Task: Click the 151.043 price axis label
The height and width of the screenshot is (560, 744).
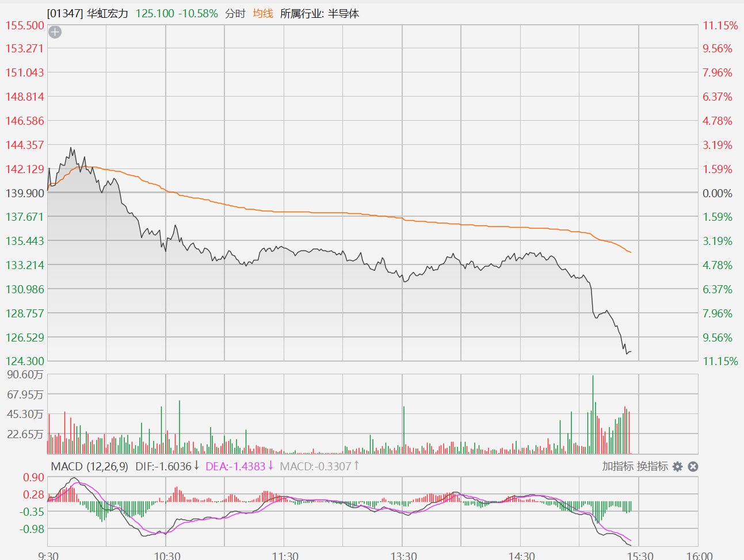Action: coord(25,72)
